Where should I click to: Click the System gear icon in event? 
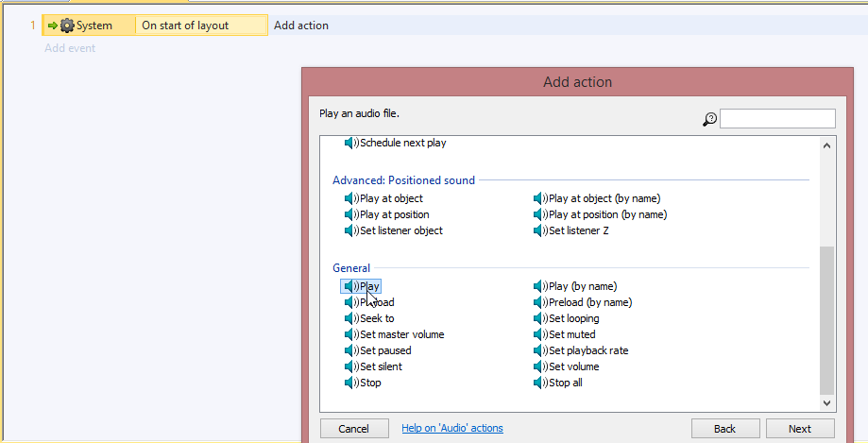tap(67, 26)
